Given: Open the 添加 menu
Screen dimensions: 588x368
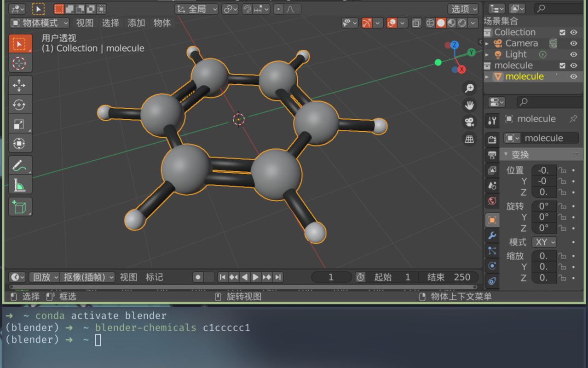Looking at the screenshot, I should (136, 23).
